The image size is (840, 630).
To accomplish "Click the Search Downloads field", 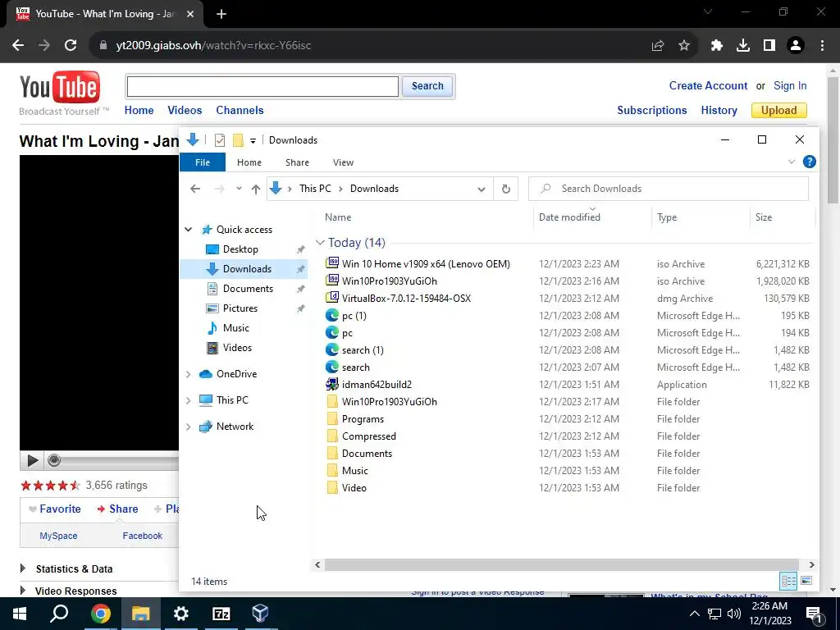I will tap(668, 189).
